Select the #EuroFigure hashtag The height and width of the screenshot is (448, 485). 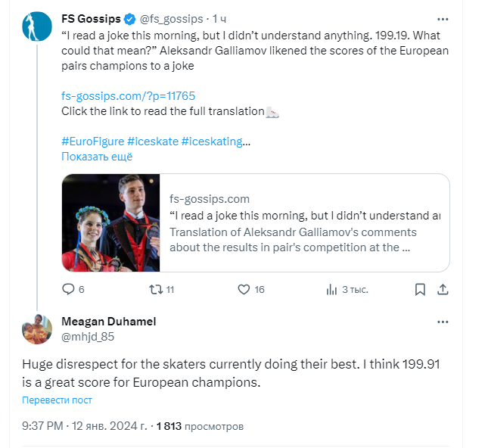coord(92,142)
